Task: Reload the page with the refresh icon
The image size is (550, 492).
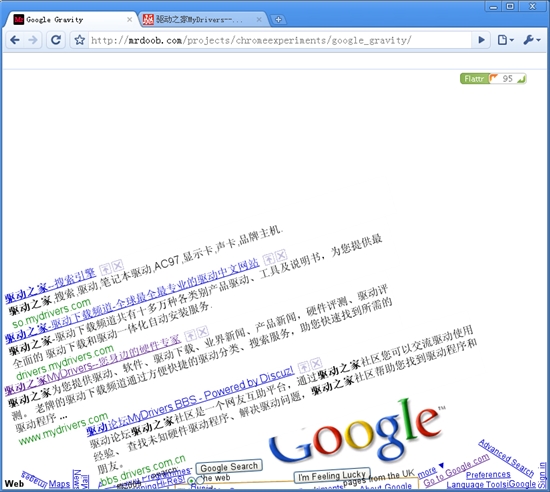Action: [56, 40]
